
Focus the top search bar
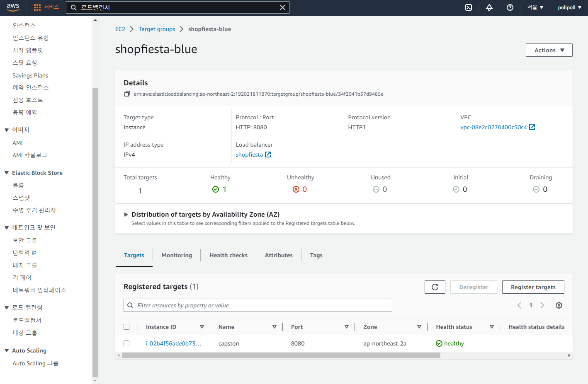pyautogui.click(x=178, y=7)
